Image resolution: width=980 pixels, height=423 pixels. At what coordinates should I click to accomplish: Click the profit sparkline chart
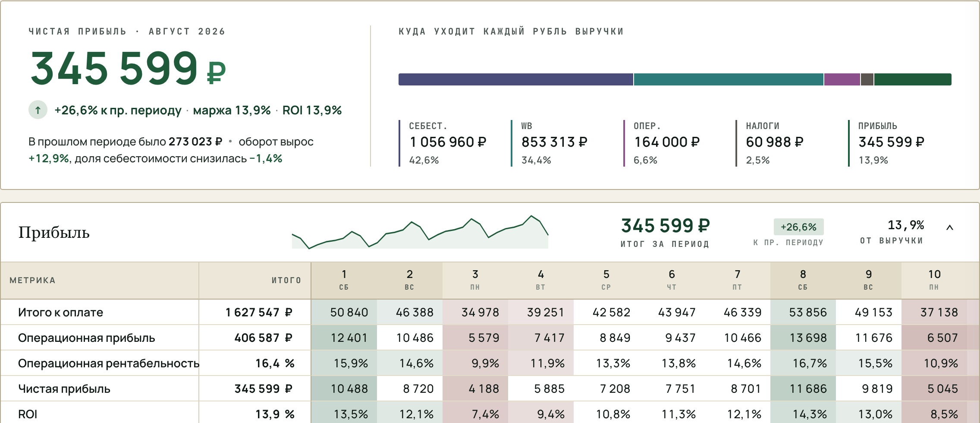(420, 232)
